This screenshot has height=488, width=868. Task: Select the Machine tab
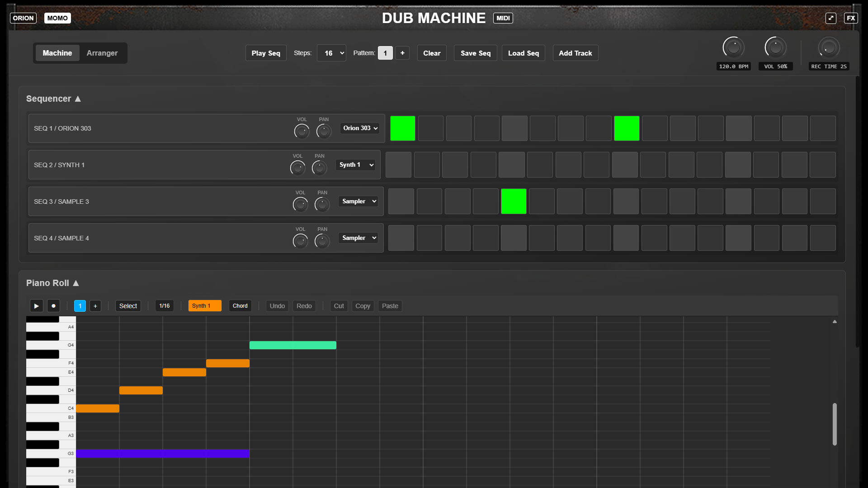(57, 53)
